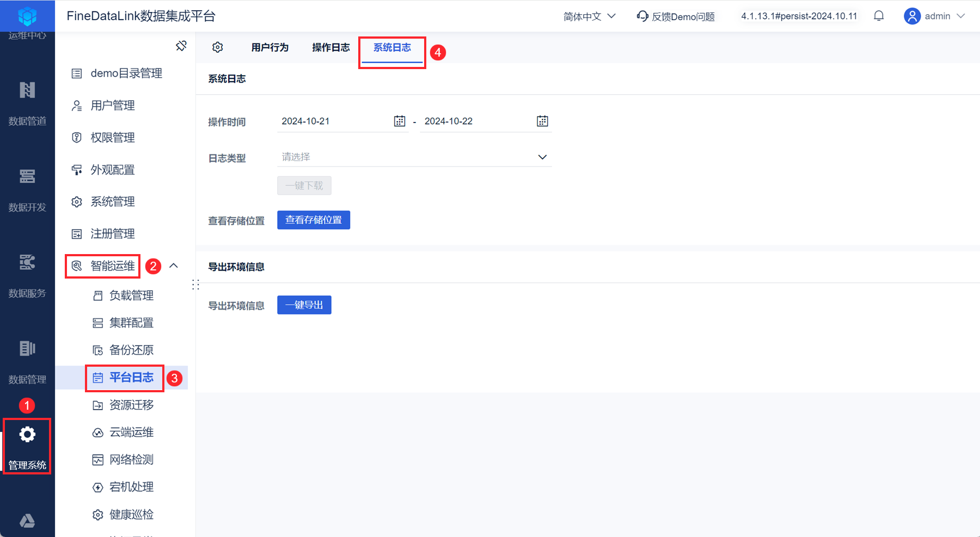Click the version text 4.1.13.1#persist-2024.10.11
Viewport: 980px width, 537px height.
coord(799,16)
